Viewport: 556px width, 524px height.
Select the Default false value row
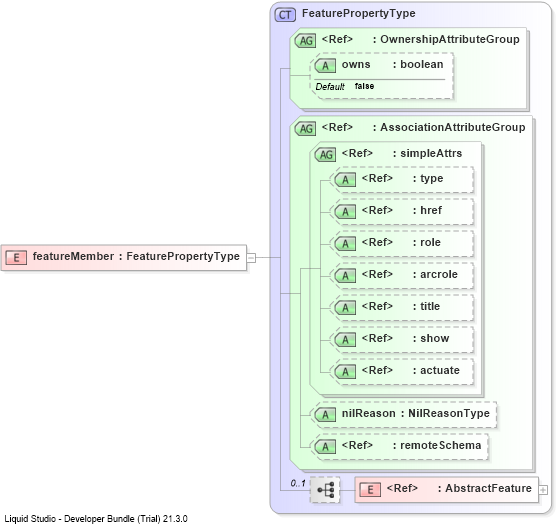point(345,87)
